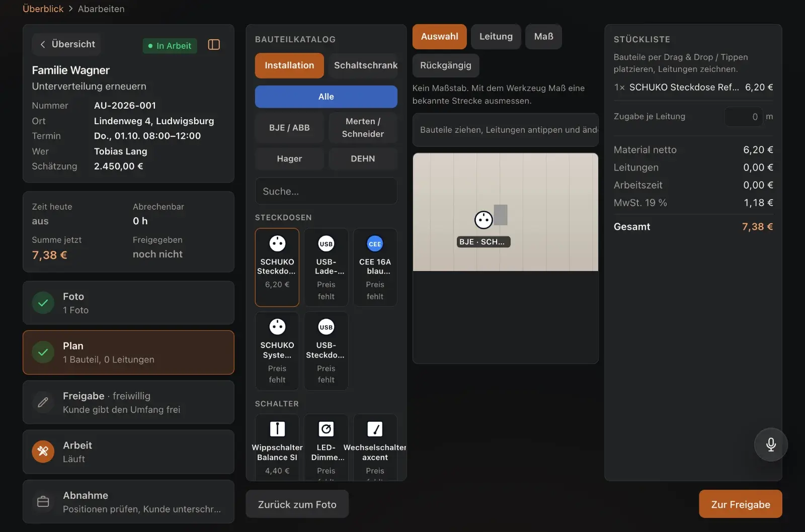Screen dimensions: 805x532
Task: Pick the USB-Lade socket catalog item
Action: [x=326, y=267]
